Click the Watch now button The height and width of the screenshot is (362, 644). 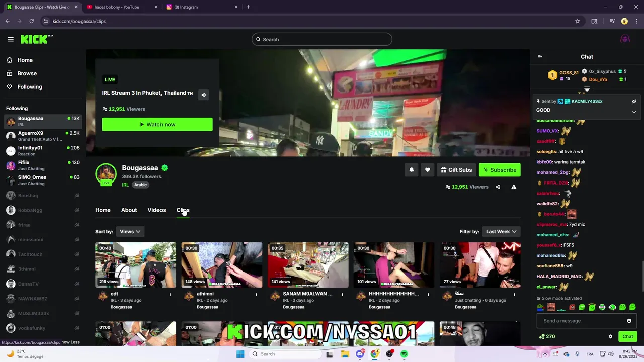point(157,124)
